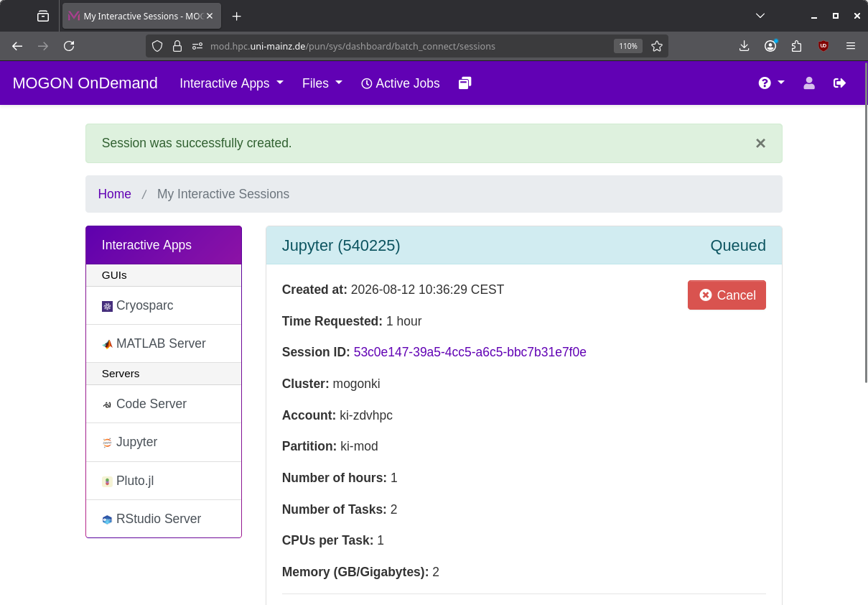Open Active Jobs page
Screen dimensions: 868x605
point(401,83)
